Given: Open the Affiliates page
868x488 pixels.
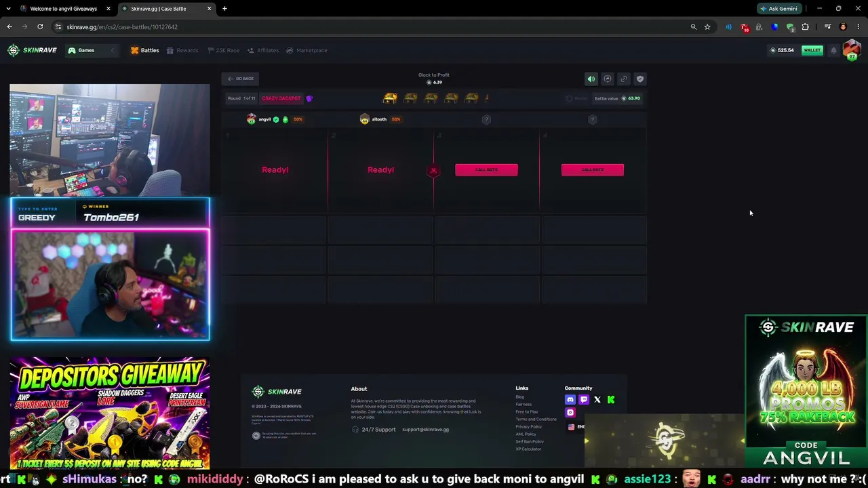Looking at the screenshot, I should [x=263, y=50].
